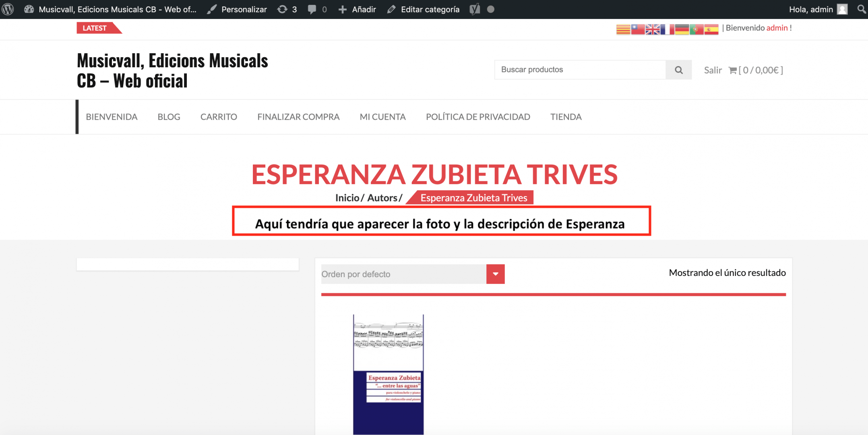This screenshot has width=868, height=435.
Task: Go to TIENDA shop page
Action: coord(566,117)
